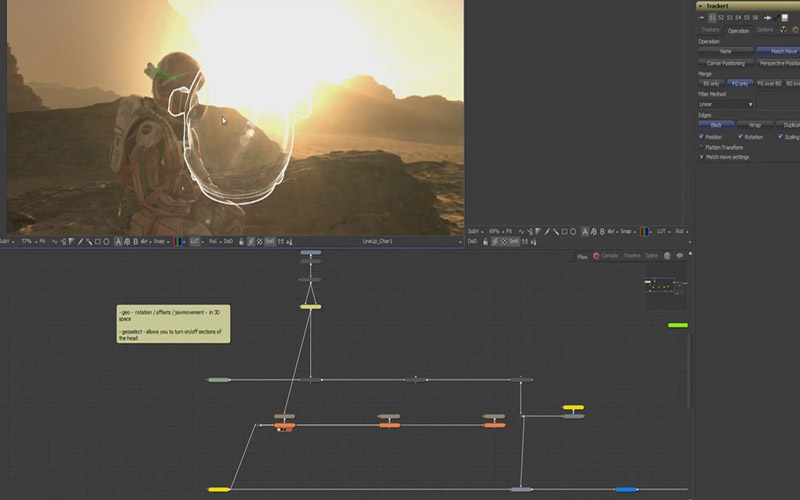This screenshot has width=800, height=500.
Task: Set Merge to BG only
Action: pyautogui.click(x=711, y=84)
